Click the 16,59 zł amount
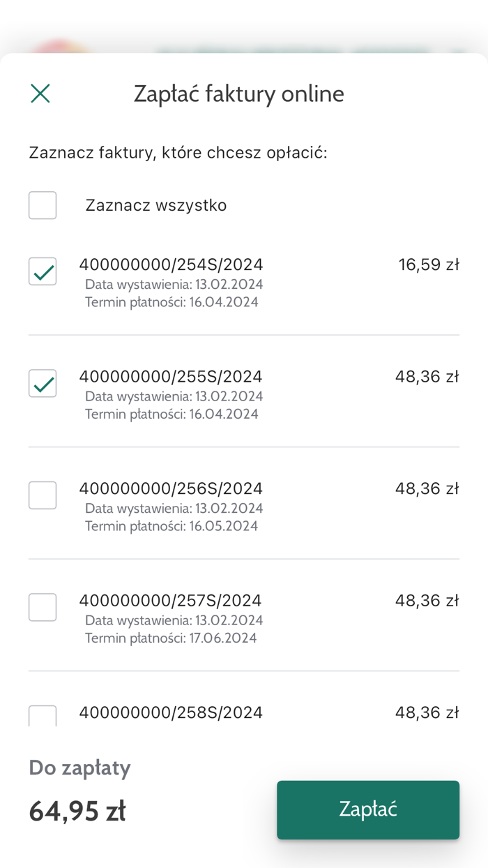Screen dimensions: 488x868 429,264
